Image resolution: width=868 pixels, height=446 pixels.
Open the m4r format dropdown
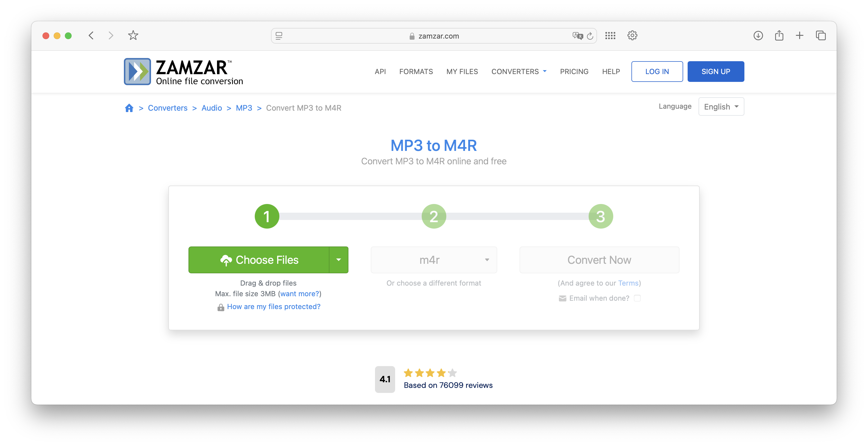(x=434, y=260)
